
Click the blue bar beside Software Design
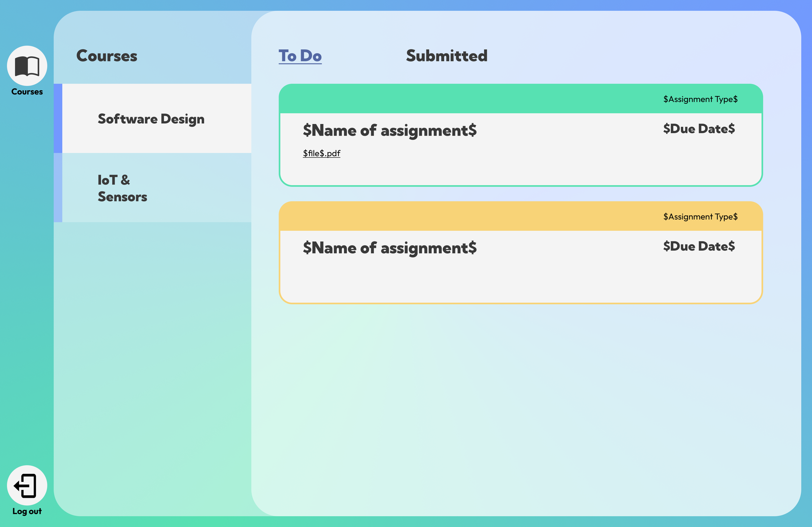click(x=58, y=118)
